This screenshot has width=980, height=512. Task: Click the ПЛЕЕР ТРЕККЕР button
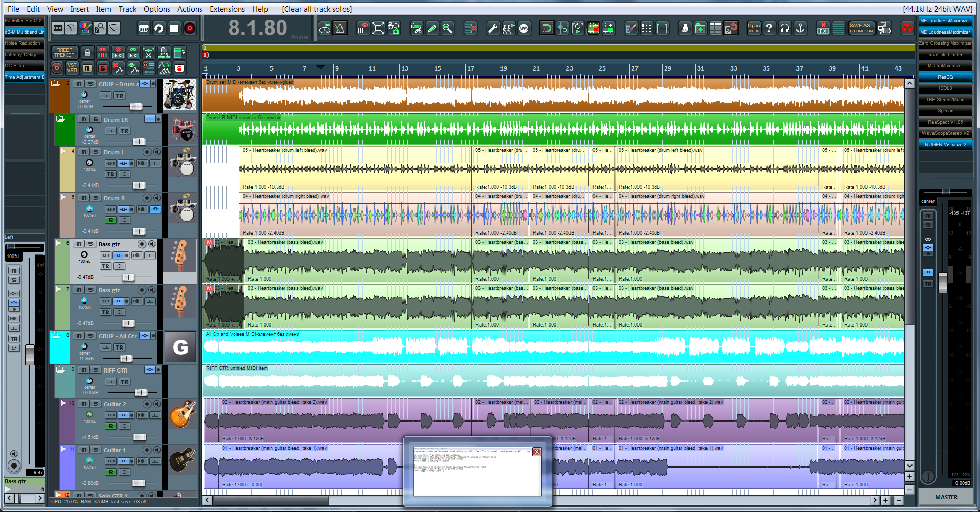[x=64, y=53]
